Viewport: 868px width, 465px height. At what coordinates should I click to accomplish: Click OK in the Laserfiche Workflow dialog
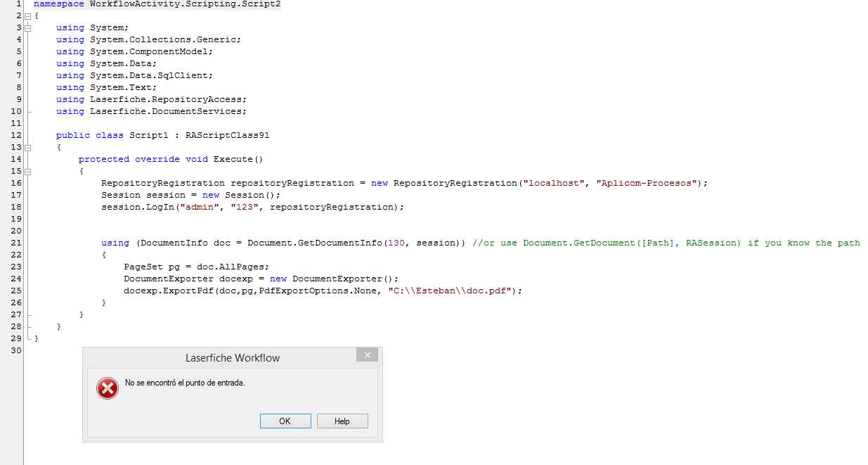(x=285, y=421)
